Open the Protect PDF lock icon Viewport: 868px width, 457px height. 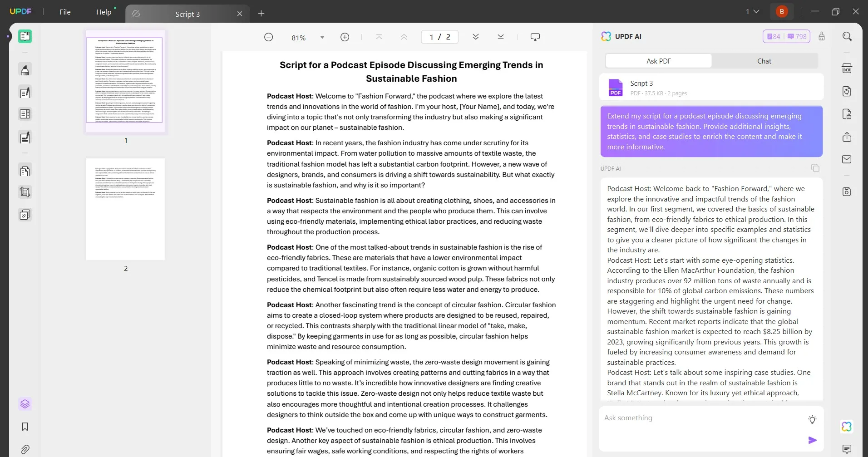tap(847, 114)
